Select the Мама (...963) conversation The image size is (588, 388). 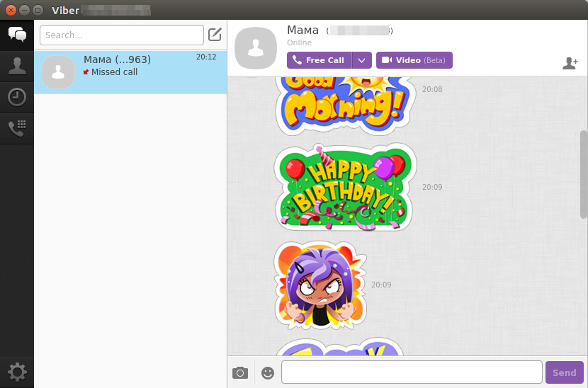coord(130,72)
